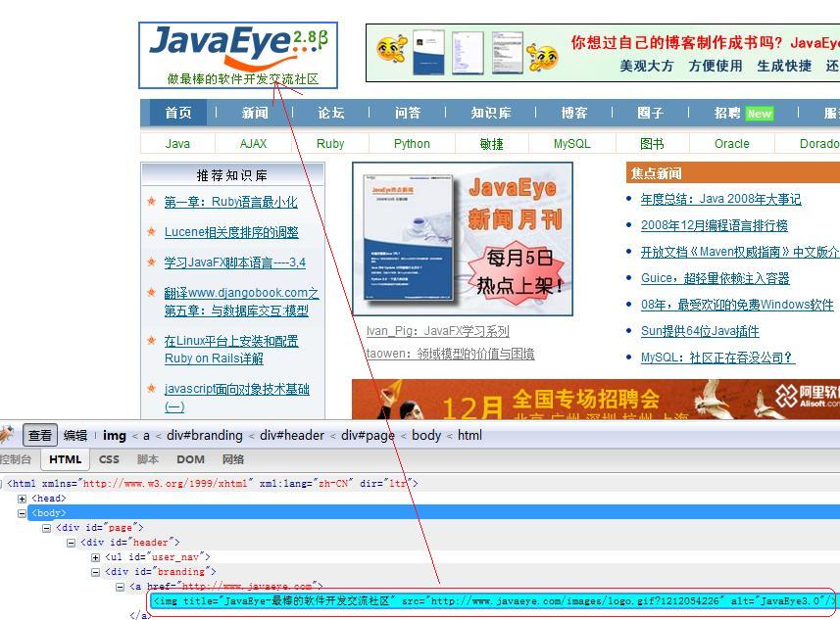Open the DOM tab
Image resolution: width=840 pixels, height=620 pixels.
[x=191, y=458]
